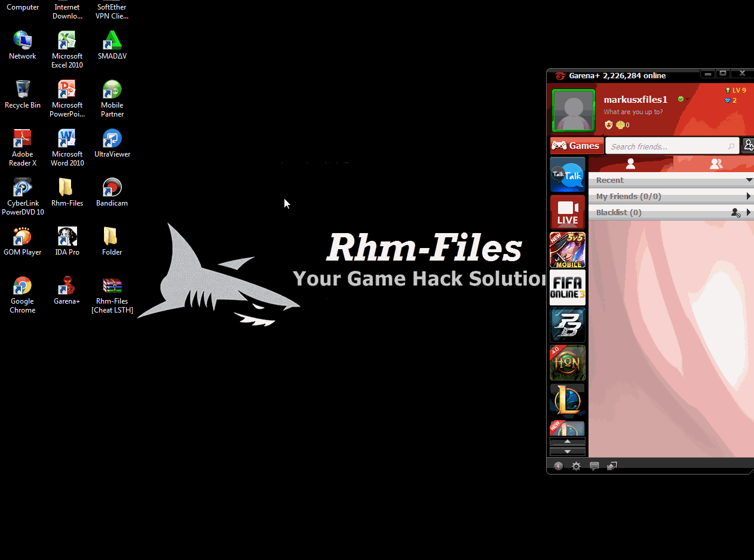
Task: Minimize the Garena+ window
Action: (x=707, y=74)
